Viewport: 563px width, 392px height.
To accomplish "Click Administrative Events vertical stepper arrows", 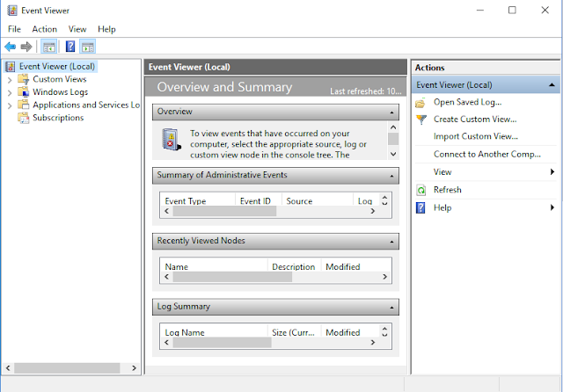I will tap(384, 200).
